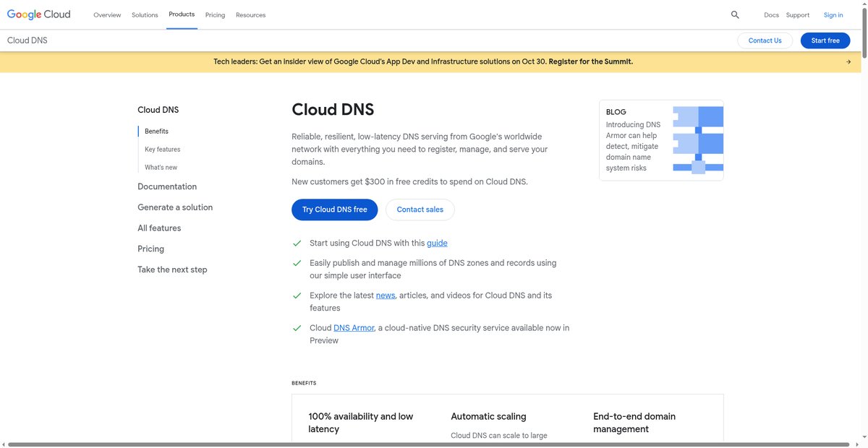
Task: Open the Support link
Action: pos(798,14)
